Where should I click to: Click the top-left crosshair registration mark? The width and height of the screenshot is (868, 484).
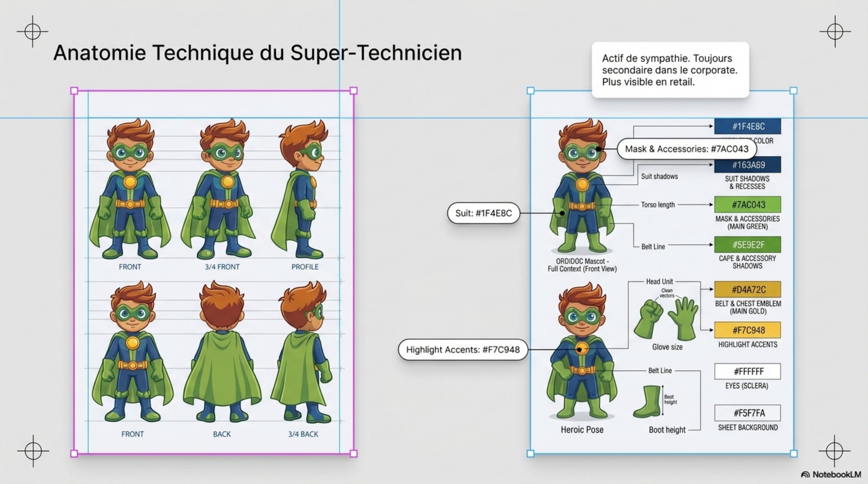[x=32, y=32]
